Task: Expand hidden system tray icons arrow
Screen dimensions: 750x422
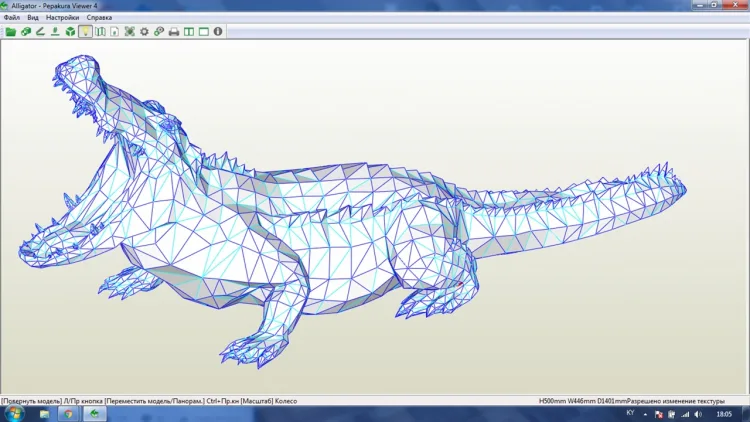Action: pos(645,414)
